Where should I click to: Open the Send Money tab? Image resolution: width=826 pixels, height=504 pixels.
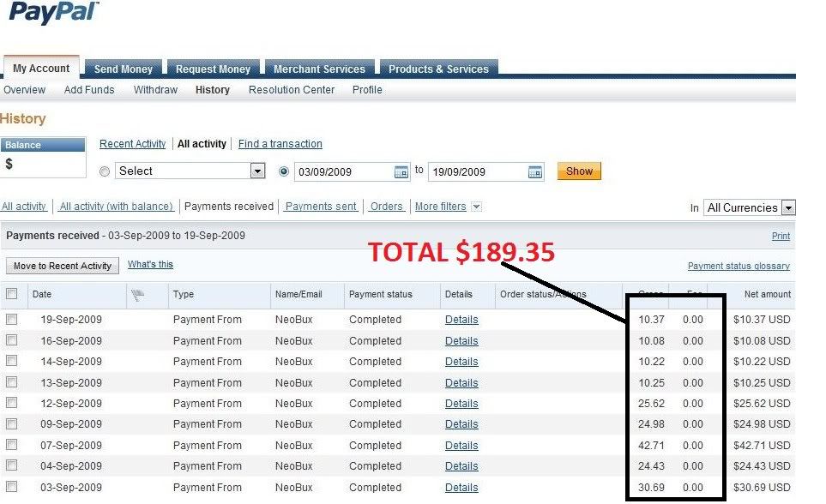(x=124, y=69)
